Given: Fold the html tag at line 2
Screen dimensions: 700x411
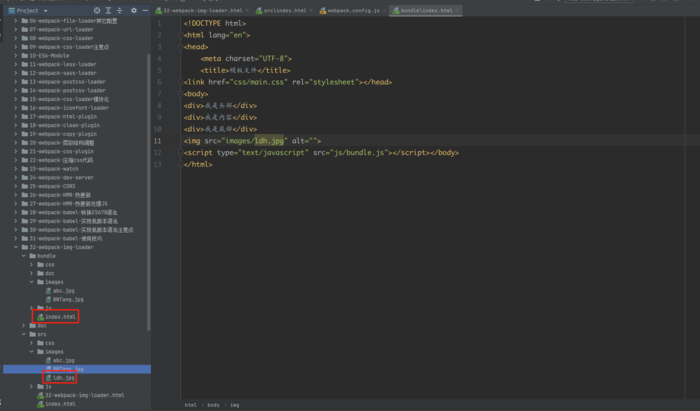Looking at the screenshot, I should pos(180,35).
